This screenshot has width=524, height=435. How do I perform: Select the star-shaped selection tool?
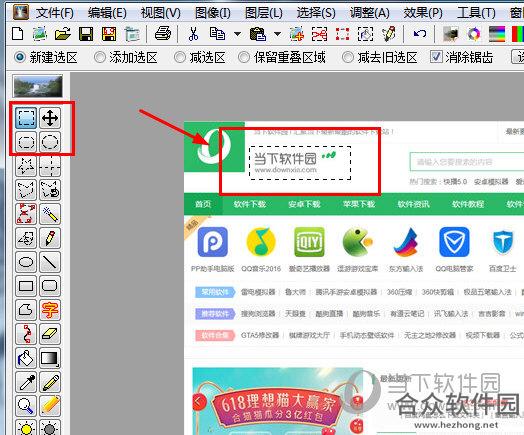point(26,166)
